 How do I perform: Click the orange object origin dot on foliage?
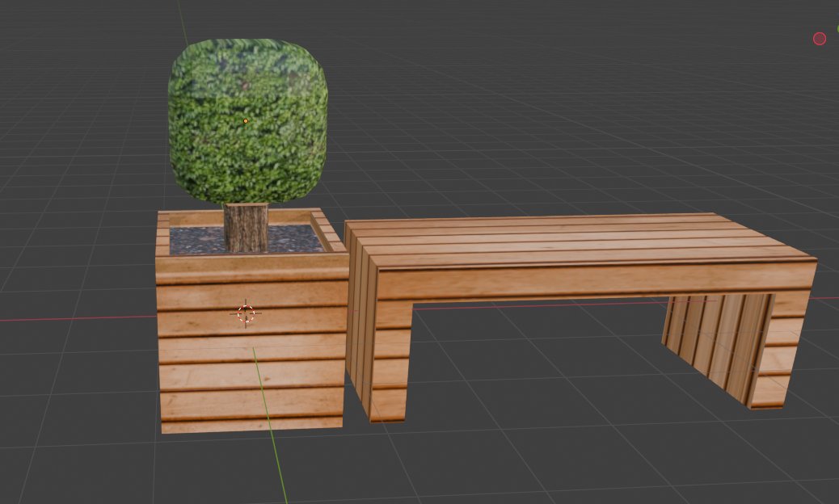coord(246,121)
